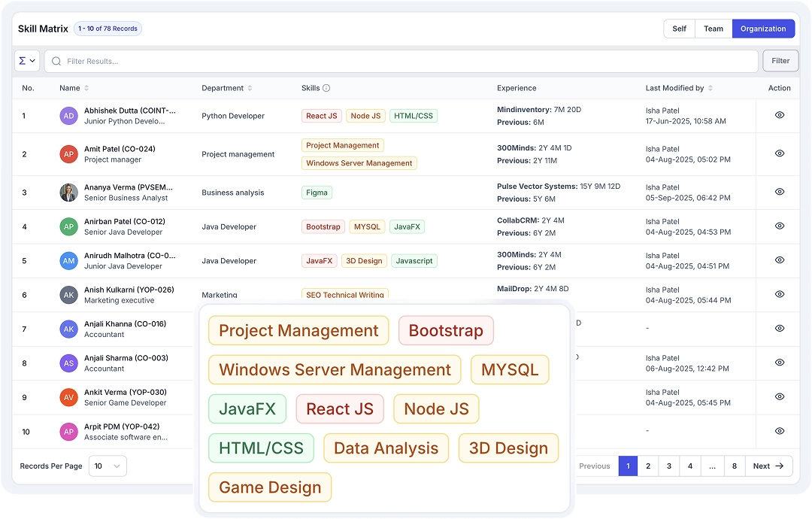Sort by Last Modified by column arrows
Viewport: 812px width, 519px height.
[710, 88]
